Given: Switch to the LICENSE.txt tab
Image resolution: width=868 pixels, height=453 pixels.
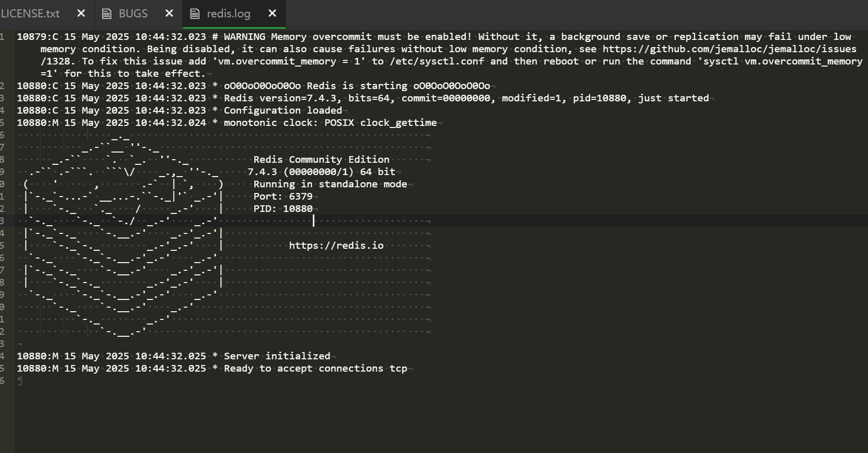Looking at the screenshot, I should 31,14.
